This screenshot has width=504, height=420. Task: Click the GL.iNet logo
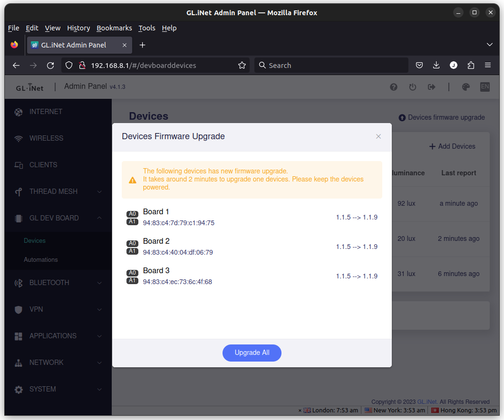[29, 87]
